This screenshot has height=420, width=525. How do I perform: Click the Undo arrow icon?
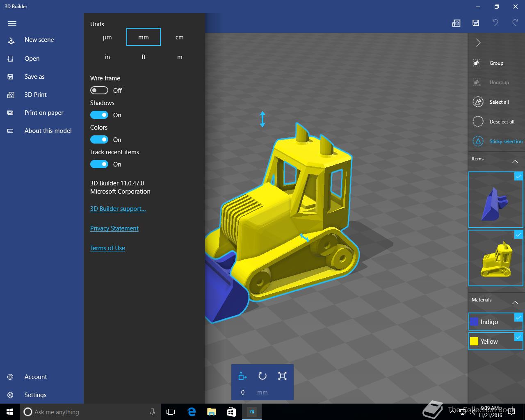click(495, 23)
